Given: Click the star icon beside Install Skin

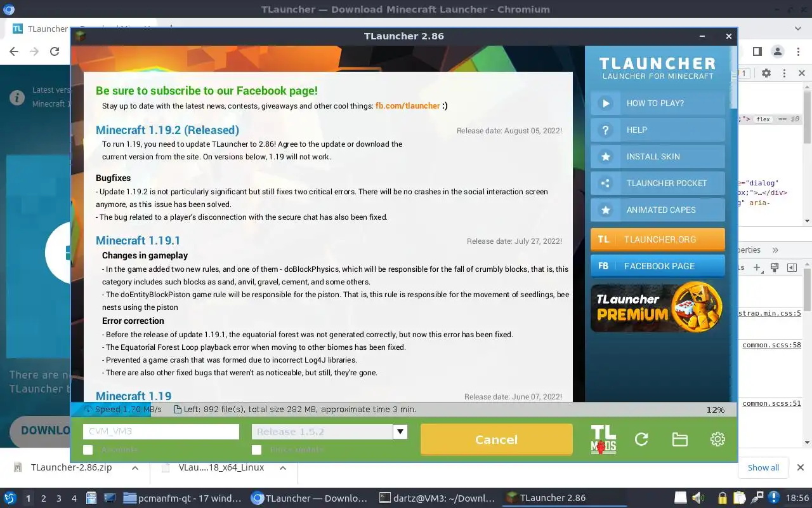Looking at the screenshot, I should 606,157.
